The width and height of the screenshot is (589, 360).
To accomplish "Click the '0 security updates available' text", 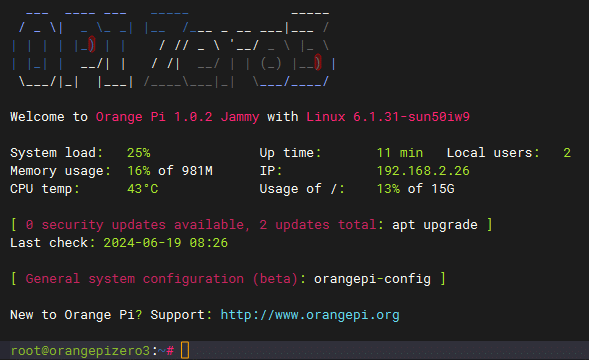I will [x=135, y=225].
